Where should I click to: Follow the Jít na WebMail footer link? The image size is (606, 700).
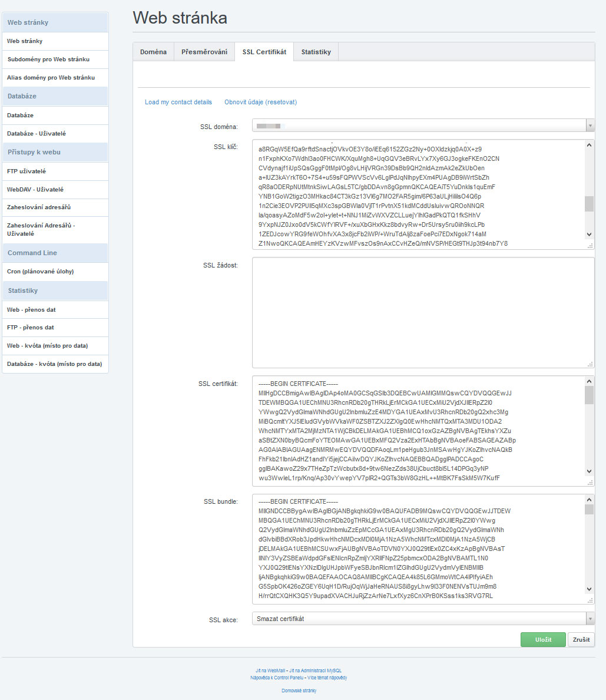(270, 671)
